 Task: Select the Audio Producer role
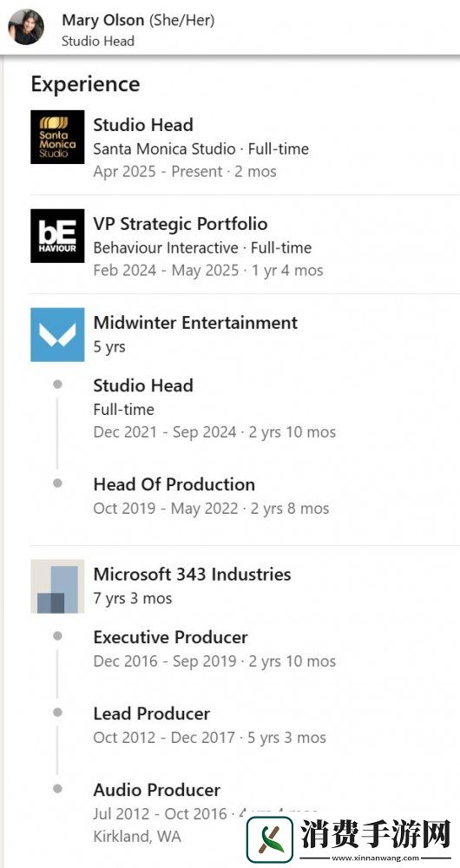point(156,790)
